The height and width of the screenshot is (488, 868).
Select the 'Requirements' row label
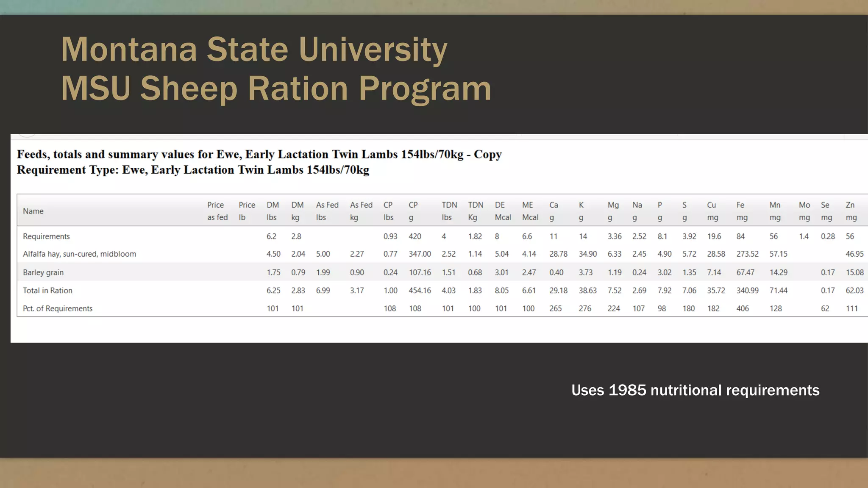coord(46,236)
